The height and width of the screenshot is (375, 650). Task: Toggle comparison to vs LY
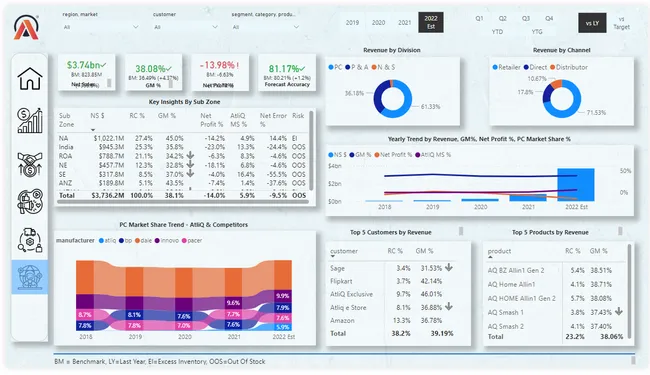tap(592, 23)
